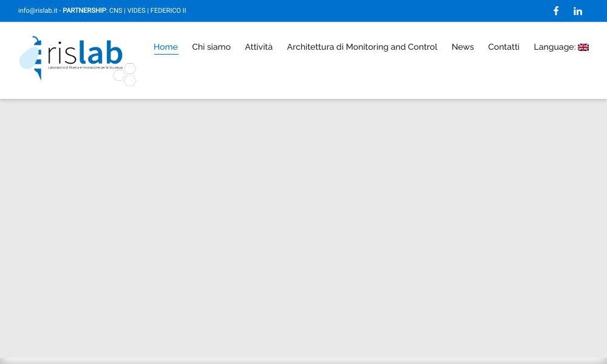The image size is (607, 364).
Task: Open the FEDERICO II partner link
Action: tap(168, 10)
